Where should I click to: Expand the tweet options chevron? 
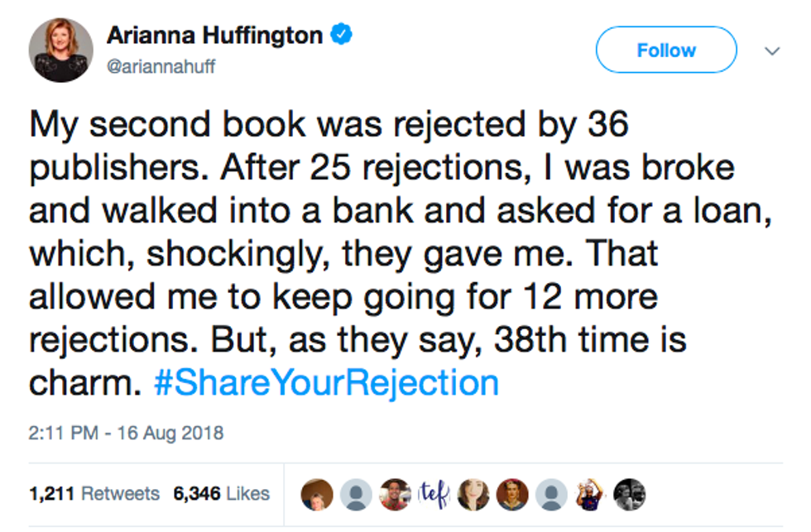coord(771,51)
